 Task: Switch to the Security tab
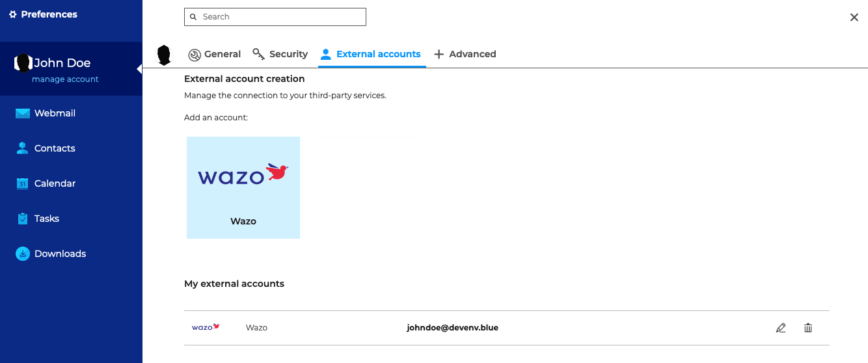280,55
